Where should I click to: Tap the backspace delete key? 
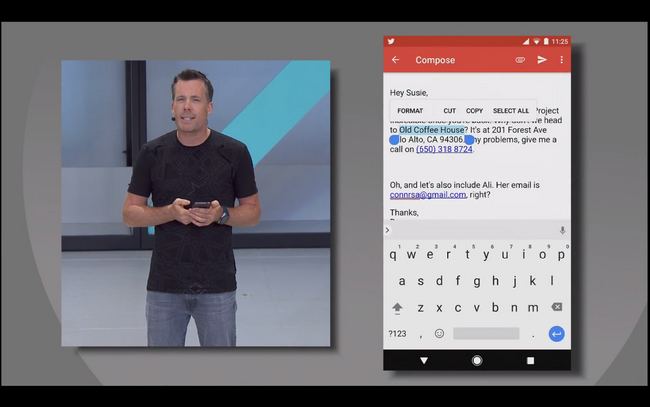pyautogui.click(x=556, y=307)
